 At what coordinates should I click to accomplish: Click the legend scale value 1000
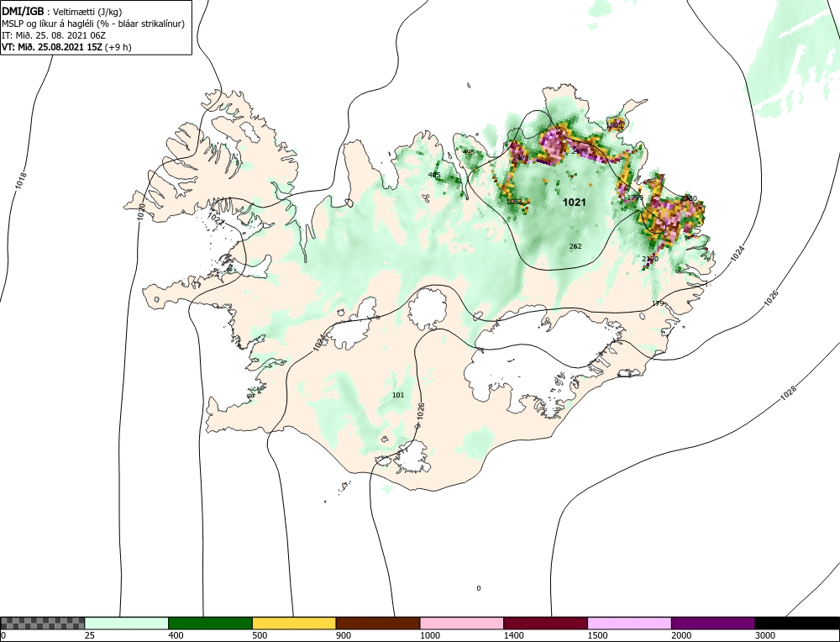(x=430, y=635)
